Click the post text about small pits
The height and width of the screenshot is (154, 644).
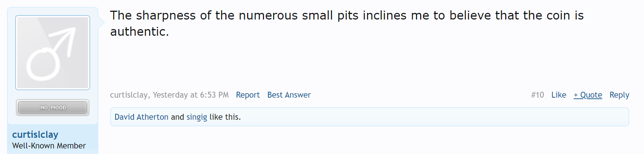[x=347, y=23]
